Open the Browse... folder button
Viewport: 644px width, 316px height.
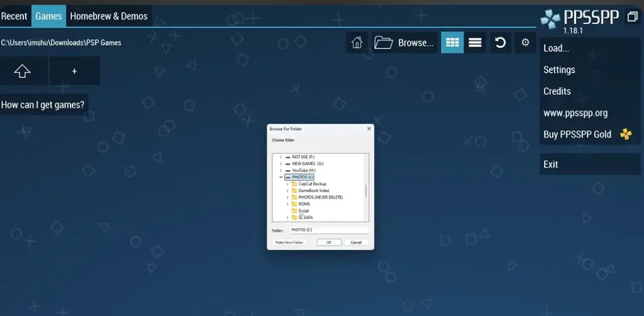tap(405, 42)
